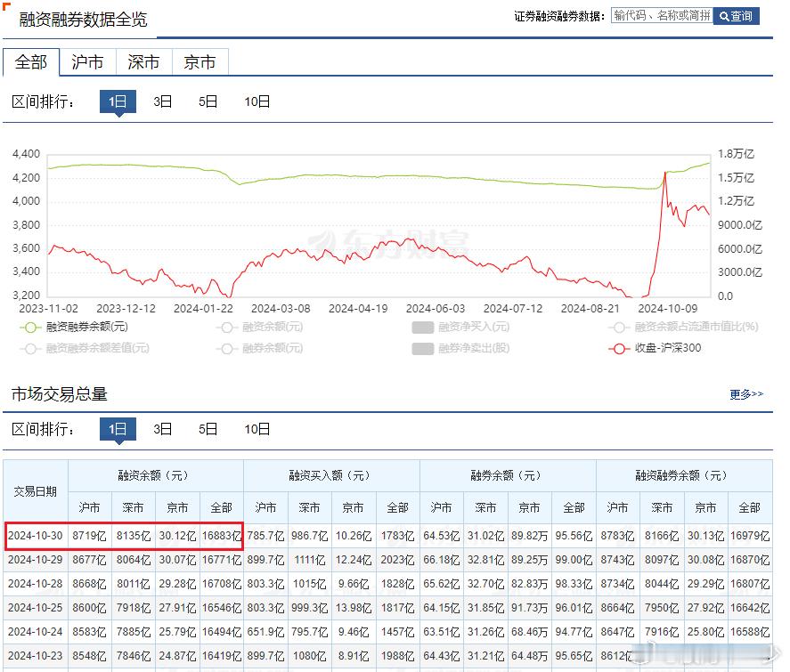Screen dimensions: 790x672
Task: Click the 融资买入额（元） group header
Action: [x=331, y=475]
